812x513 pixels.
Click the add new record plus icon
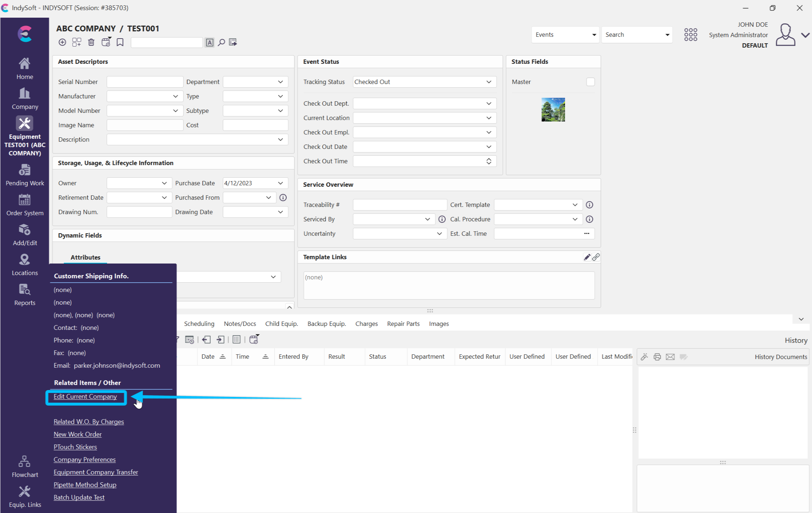[62, 43]
